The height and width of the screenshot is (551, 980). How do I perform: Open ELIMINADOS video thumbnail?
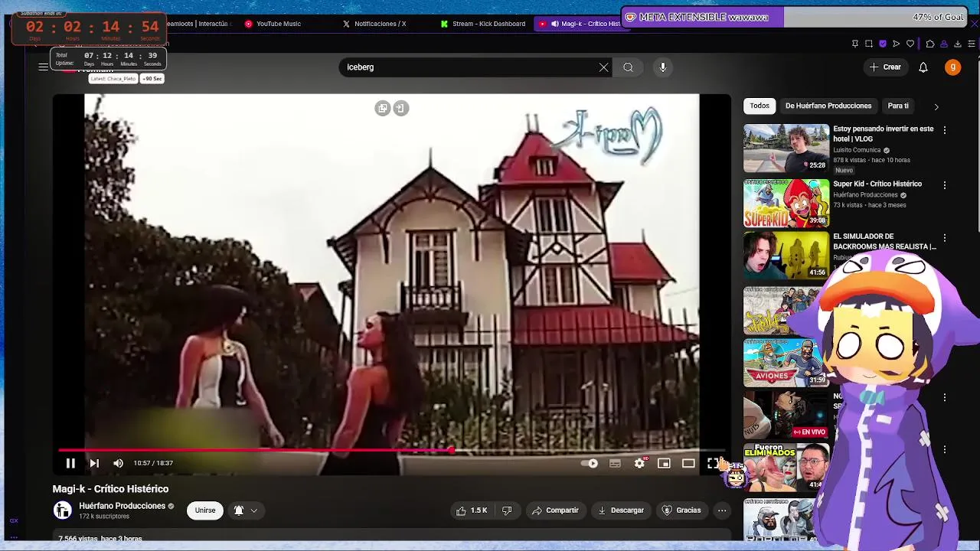pyautogui.click(x=786, y=468)
